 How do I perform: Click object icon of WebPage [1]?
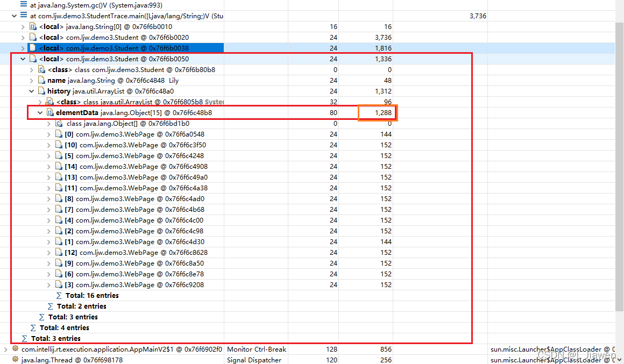click(59, 241)
